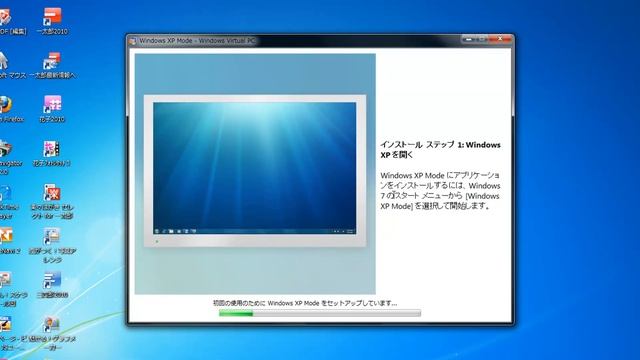This screenshot has height=360, width=640.
Task: Maximize the Windows Virtual PC window
Action: tap(481, 39)
